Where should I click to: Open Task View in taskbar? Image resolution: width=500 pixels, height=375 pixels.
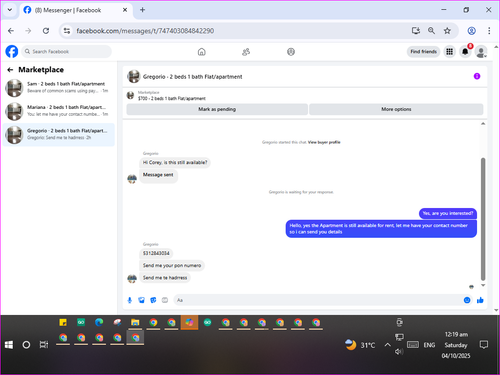[44, 345]
